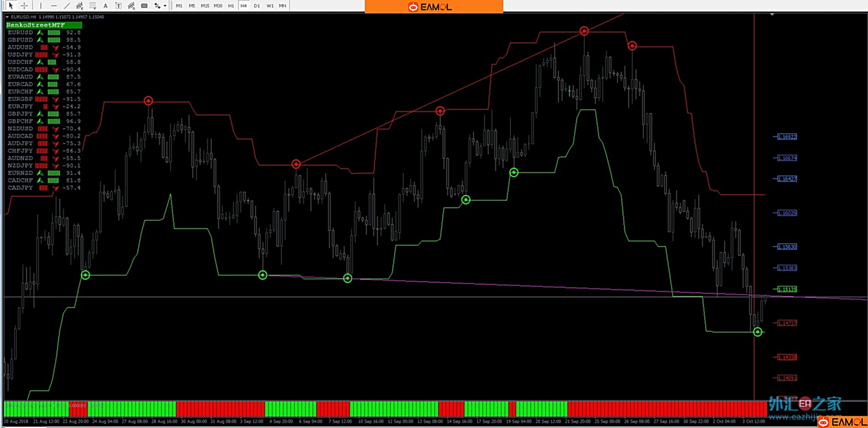Pick the Fibonacci retracement tool
Image resolution: width=868 pixels, height=428 pixels.
(92, 6)
